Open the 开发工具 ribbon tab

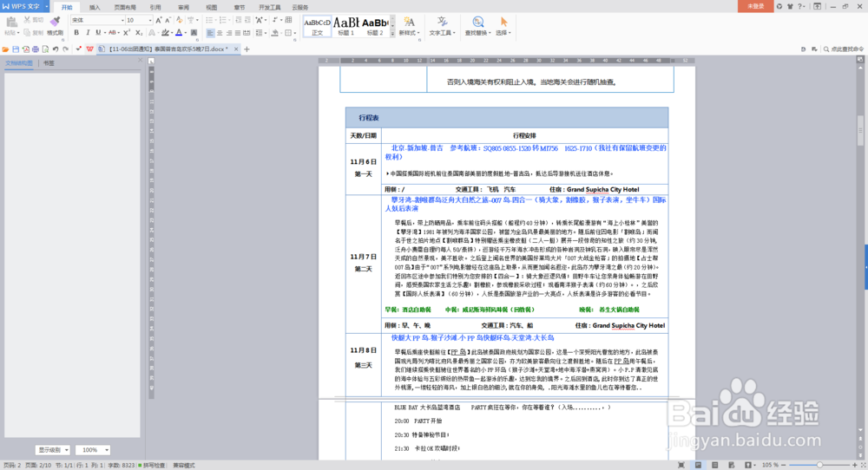(270, 7)
